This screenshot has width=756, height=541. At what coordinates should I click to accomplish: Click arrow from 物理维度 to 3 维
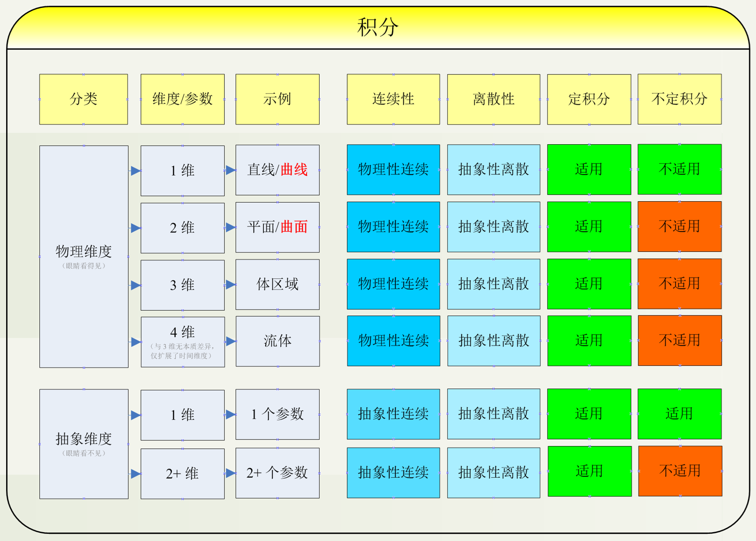[135, 285]
